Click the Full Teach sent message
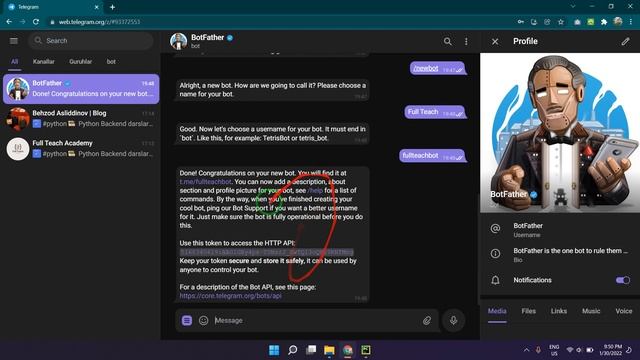Viewport: 640px width, 360px height. [435, 112]
